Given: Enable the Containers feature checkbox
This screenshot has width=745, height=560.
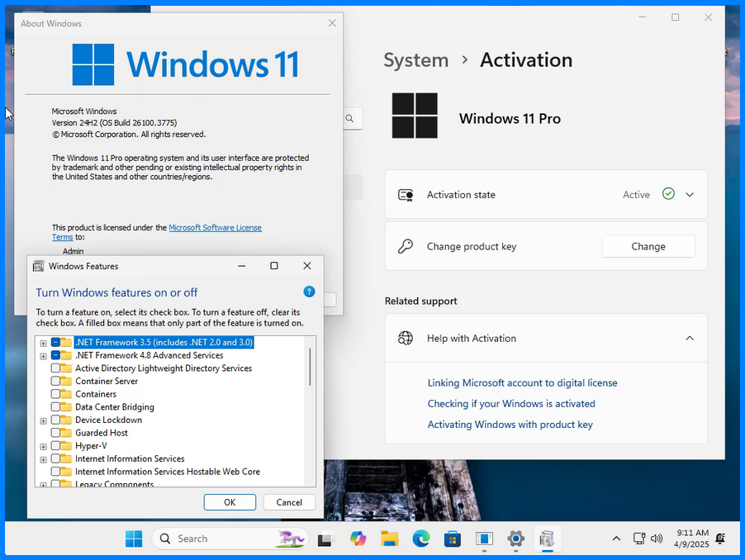Looking at the screenshot, I should pos(55,394).
